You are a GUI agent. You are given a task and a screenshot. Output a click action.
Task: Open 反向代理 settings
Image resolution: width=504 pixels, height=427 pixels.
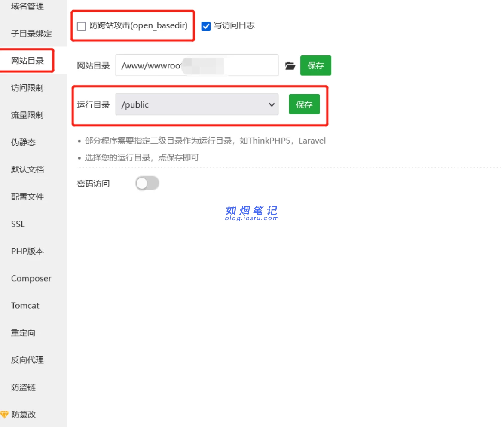click(x=27, y=360)
